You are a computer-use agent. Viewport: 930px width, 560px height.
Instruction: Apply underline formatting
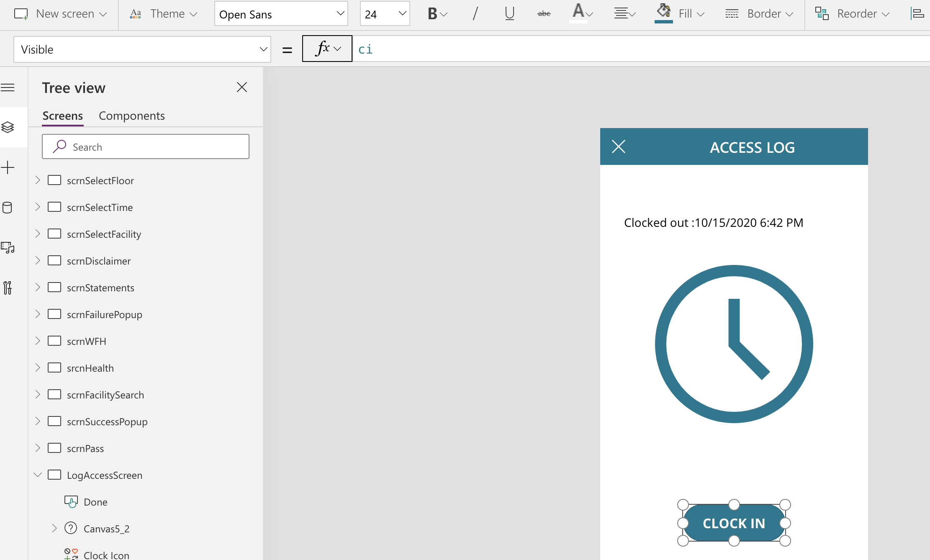click(x=509, y=14)
